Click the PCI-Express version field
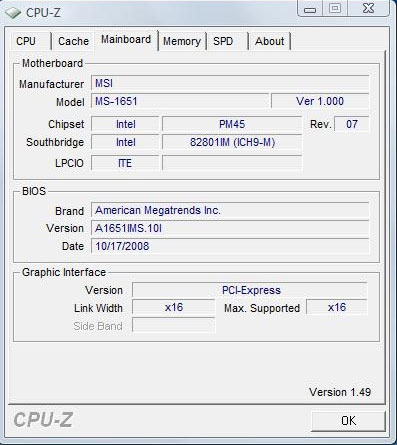Screen dimensions: 397x445 tap(250, 290)
